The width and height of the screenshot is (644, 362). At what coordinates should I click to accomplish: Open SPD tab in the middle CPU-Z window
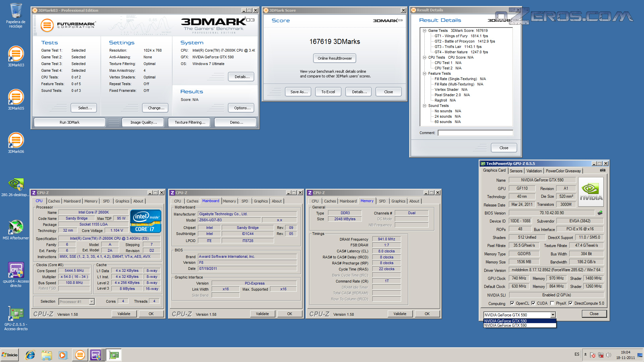click(245, 201)
